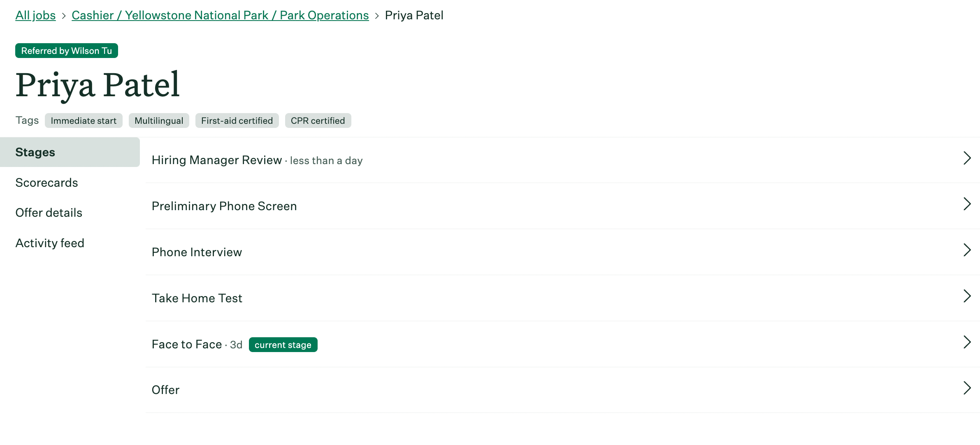Click the Priya Patel breadcrumb entry
Viewport: 980px width, 445px height.
[414, 15]
